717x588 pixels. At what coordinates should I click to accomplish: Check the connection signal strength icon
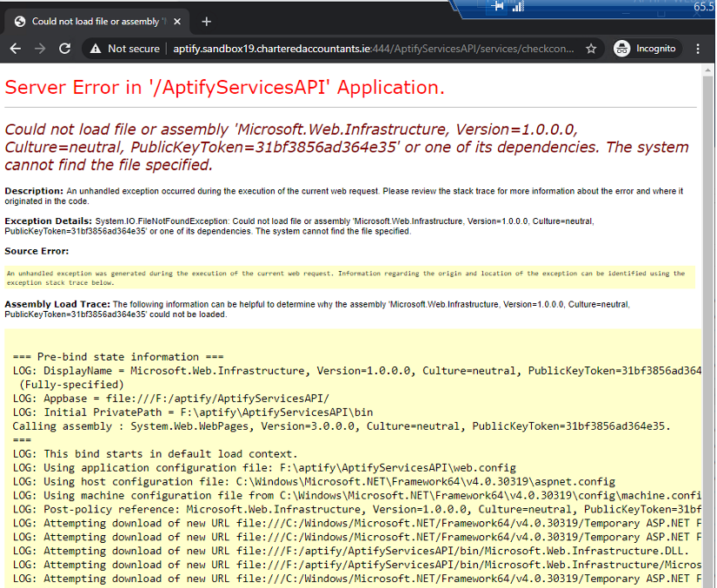point(518,6)
